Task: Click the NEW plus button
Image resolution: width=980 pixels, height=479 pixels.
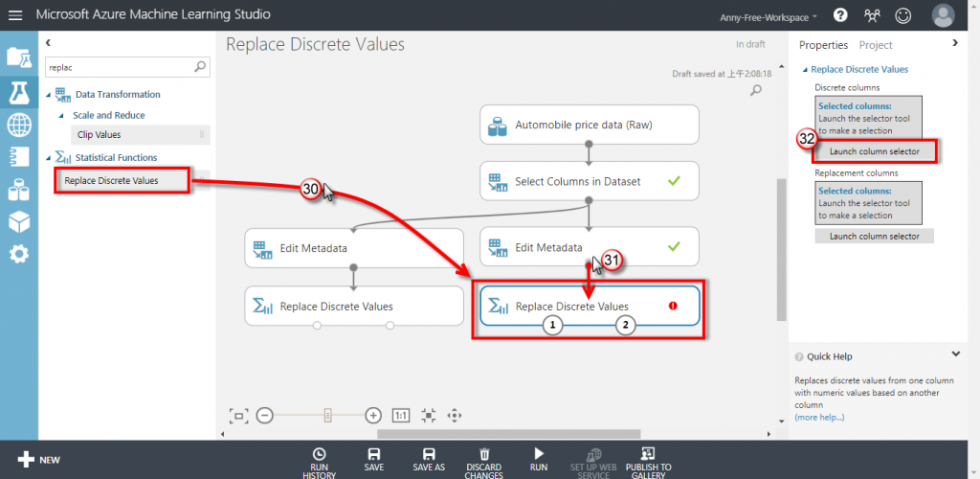Action: click(x=38, y=460)
